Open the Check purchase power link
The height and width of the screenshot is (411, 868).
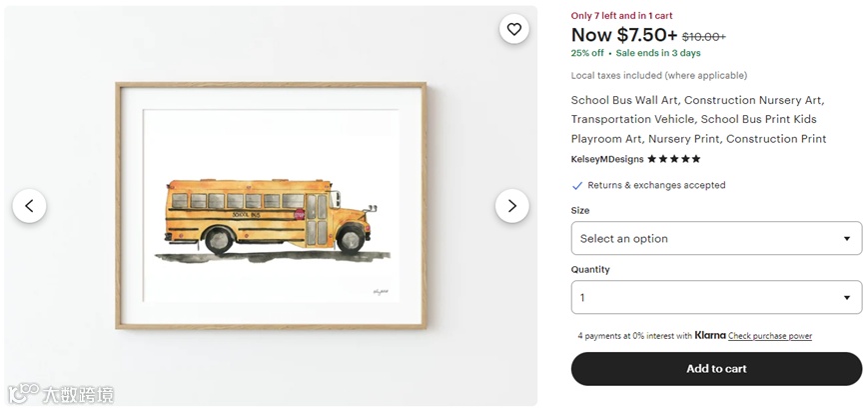[x=769, y=336]
